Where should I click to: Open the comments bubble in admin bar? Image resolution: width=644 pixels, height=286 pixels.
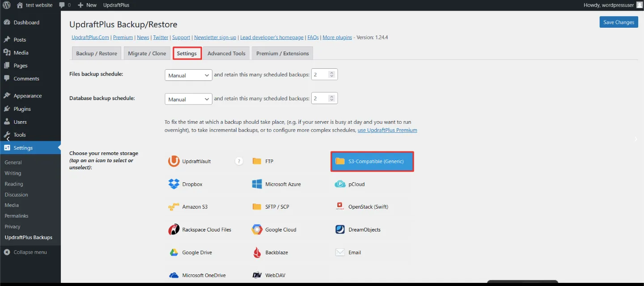point(62,5)
